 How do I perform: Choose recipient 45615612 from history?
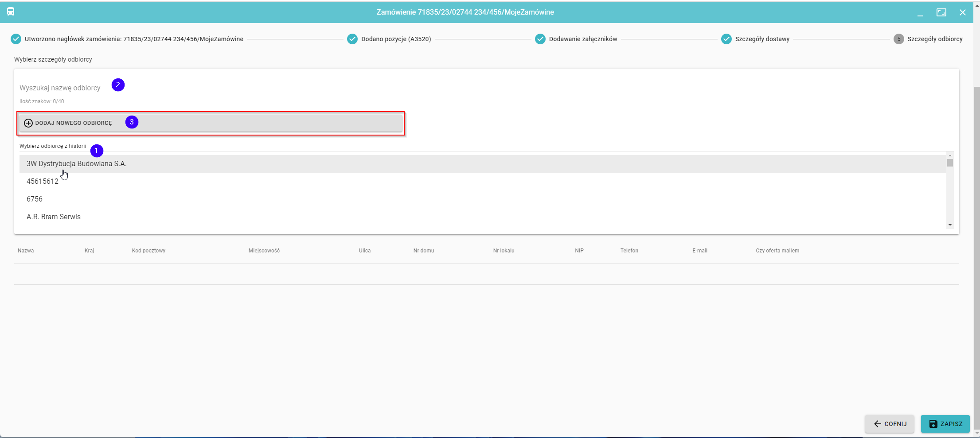(43, 182)
